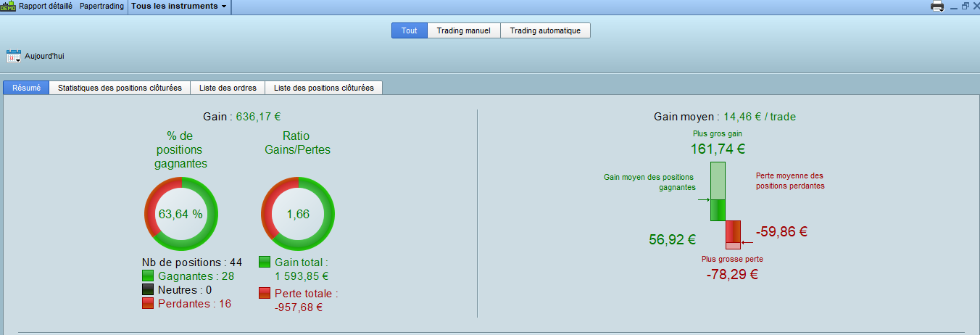Image resolution: width=980 pixels, height=335 pixels.
Task: Restore the report window size
Action: click(x=965, y=6)
